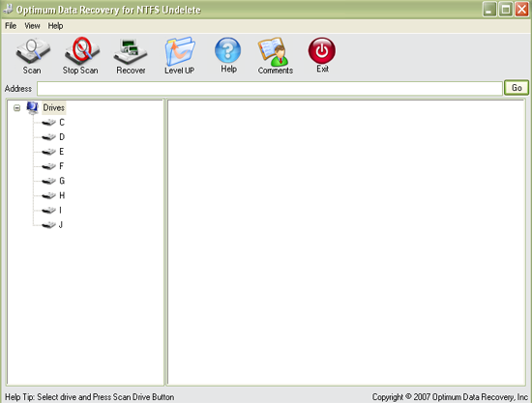Collapse the Drives tree node
This screenshot has width=532, height=403.
(16, 108)
